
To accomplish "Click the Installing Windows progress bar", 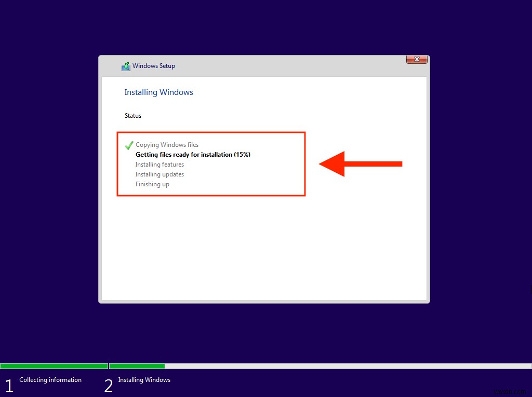I will tap(137, 365).
